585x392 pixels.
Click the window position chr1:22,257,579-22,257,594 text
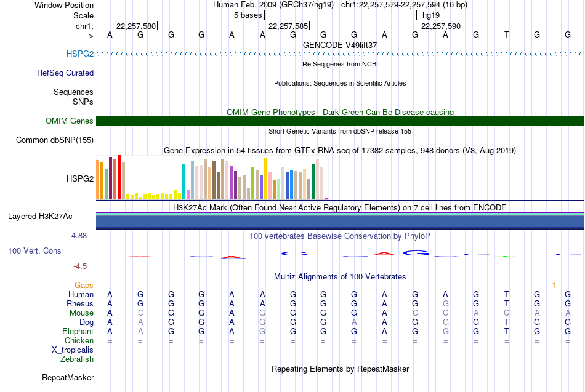tap(404, 5)
